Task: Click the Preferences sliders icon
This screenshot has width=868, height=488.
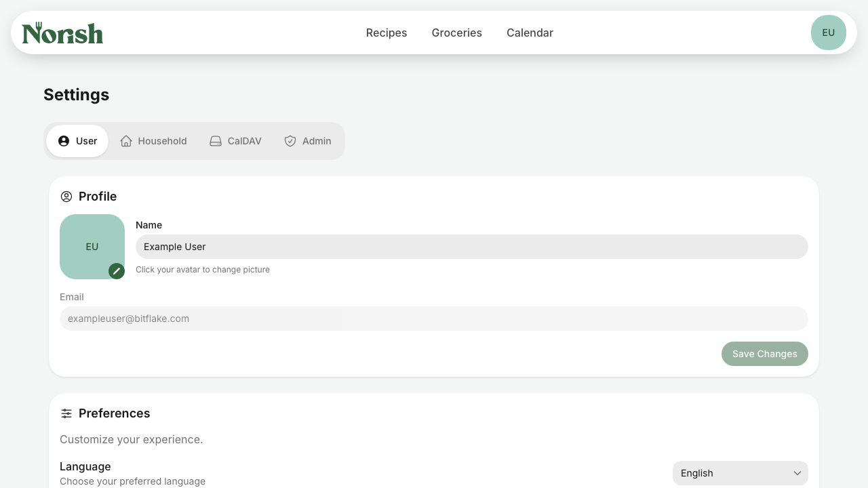Action: pos(66,413)
